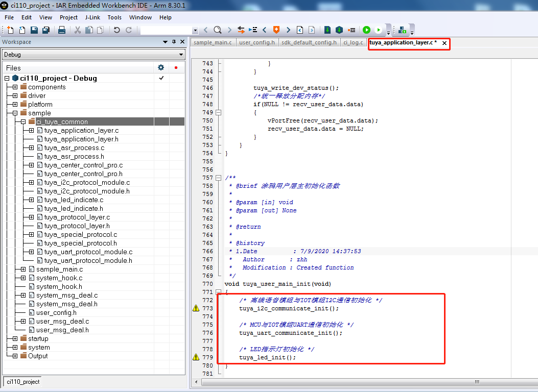538x392 pixels.
Task: Navigate forward in the editor history
Action: click(312, 30)
